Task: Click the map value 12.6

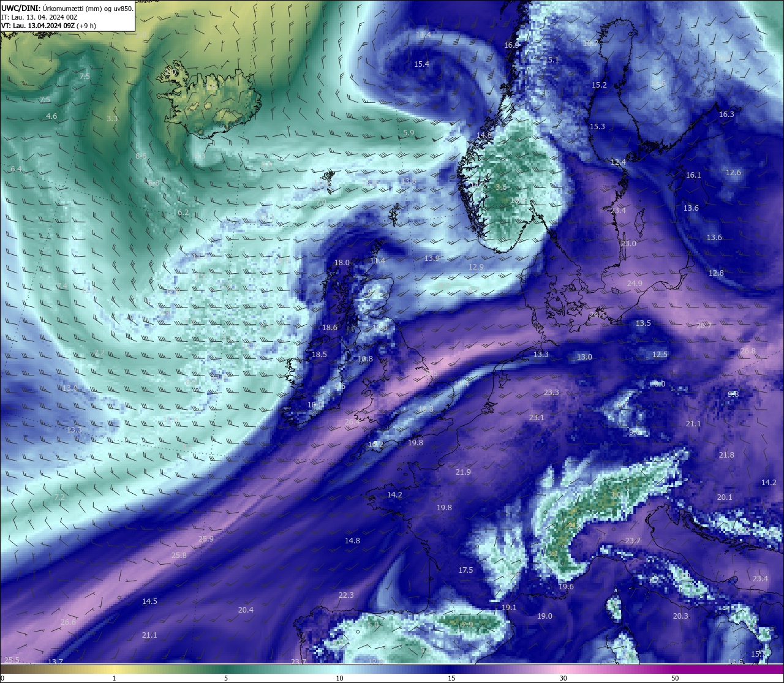Action: [x=733, y=173]
